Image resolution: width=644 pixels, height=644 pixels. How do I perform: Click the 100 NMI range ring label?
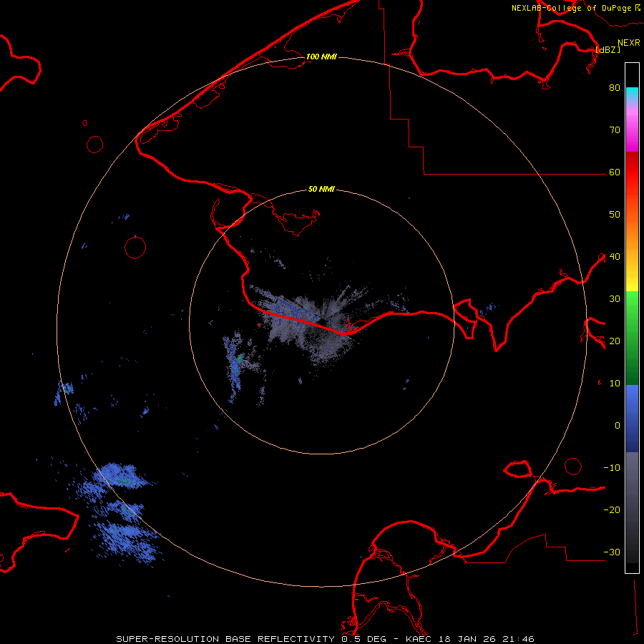pyautogui.click(x=321, y=57)
